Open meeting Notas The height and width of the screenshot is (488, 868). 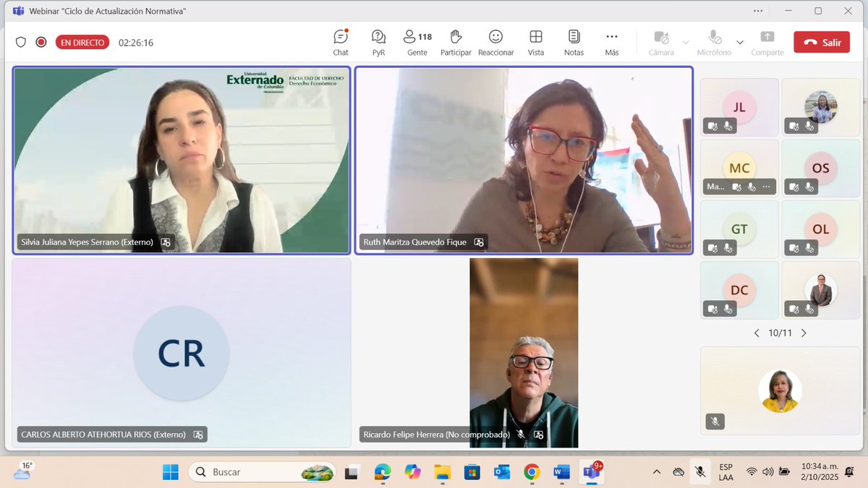coord(574,42)
